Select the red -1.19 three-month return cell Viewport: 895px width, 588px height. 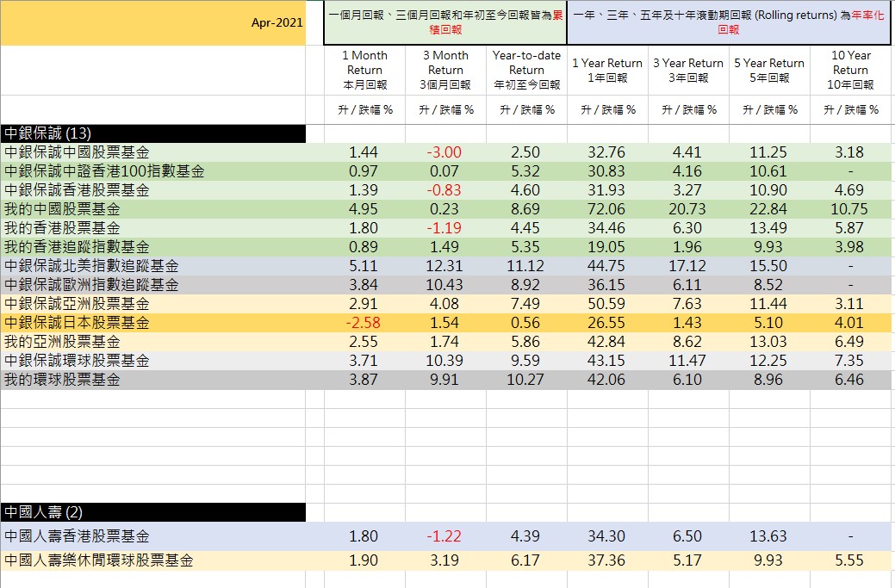pos(444,228)
